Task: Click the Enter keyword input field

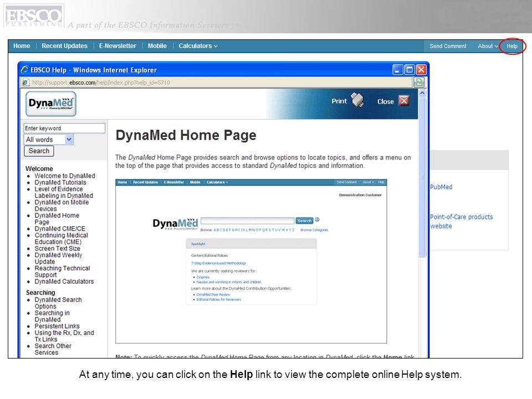Action: click(x=64, y=128)
